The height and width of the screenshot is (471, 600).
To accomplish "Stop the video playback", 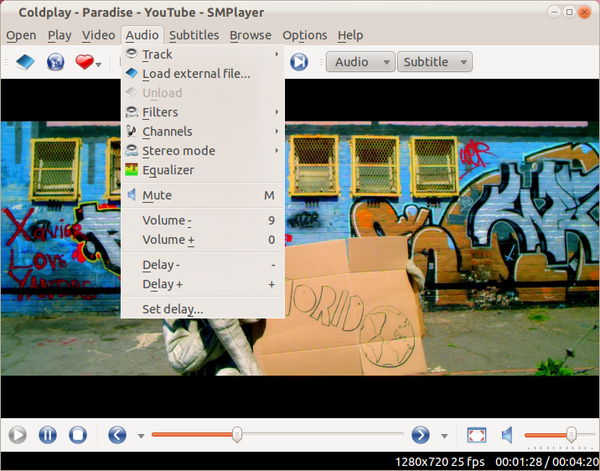I will pos(78,435).
